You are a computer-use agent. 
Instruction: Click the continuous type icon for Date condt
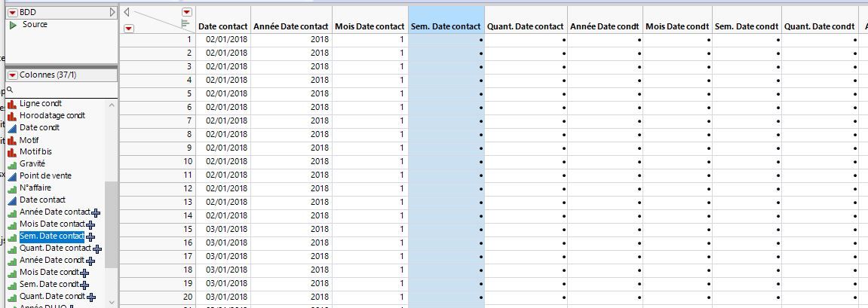pos(12,128)
